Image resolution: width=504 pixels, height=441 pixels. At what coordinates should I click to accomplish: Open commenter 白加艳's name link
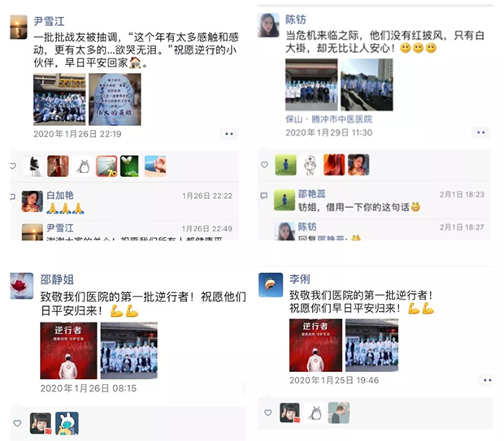point(60,195)
